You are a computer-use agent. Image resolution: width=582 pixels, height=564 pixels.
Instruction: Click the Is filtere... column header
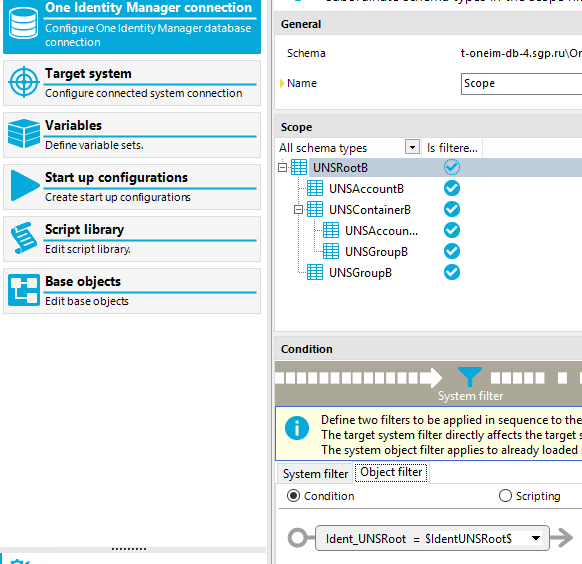(x=452, y=148)
